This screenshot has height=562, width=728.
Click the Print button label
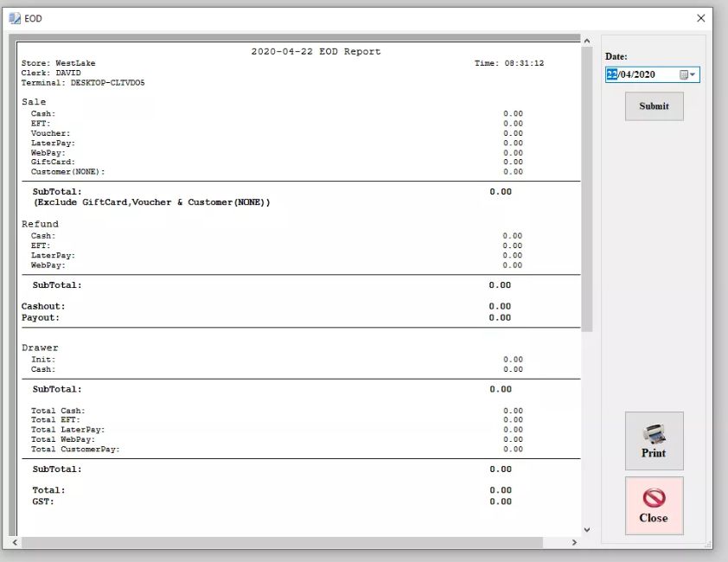click(x=654, y=453)
